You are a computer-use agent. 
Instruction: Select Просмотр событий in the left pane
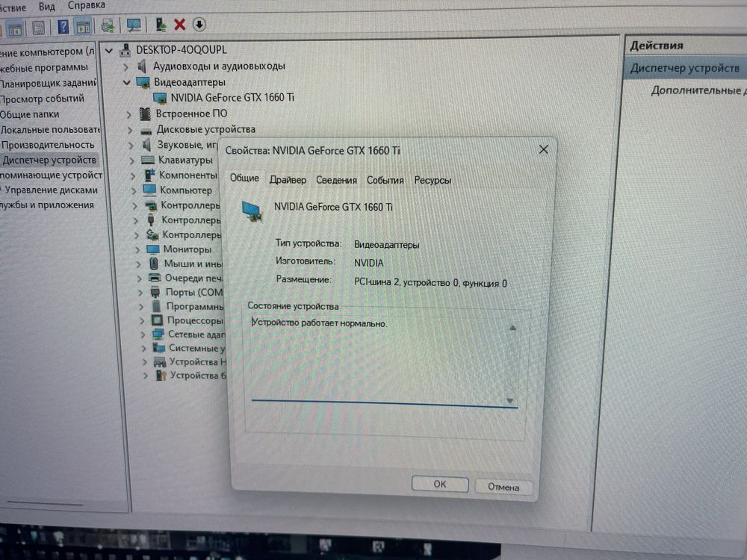click(x=42, y=99)
